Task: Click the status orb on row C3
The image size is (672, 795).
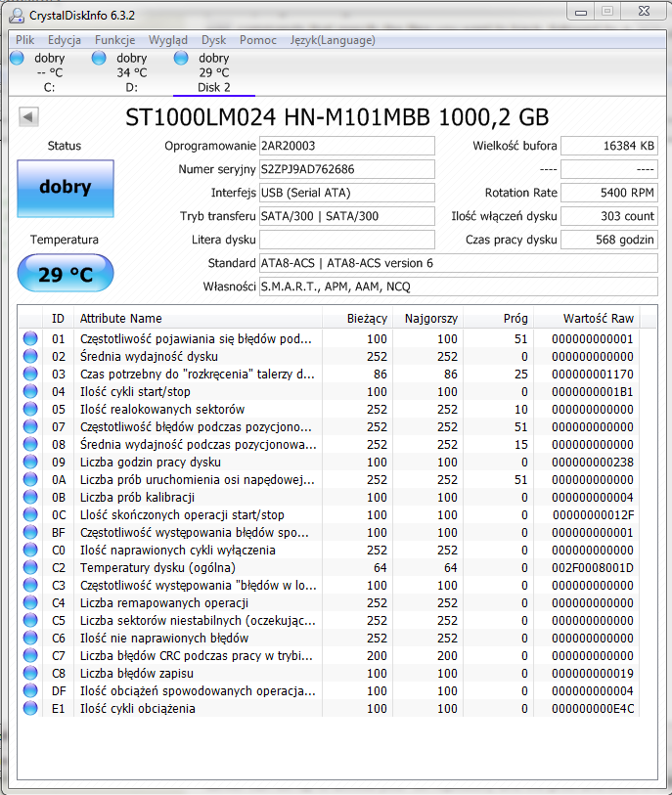Action: pos(30,585)
